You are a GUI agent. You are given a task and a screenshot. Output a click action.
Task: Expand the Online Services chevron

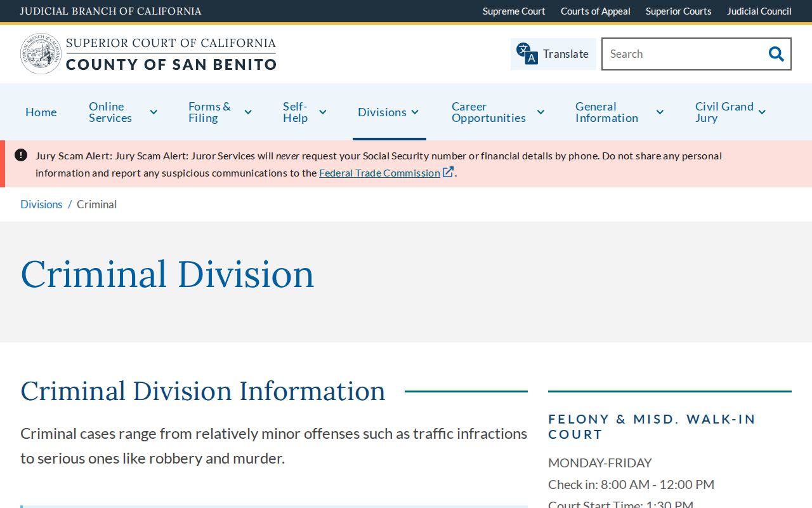pos(154,112)
